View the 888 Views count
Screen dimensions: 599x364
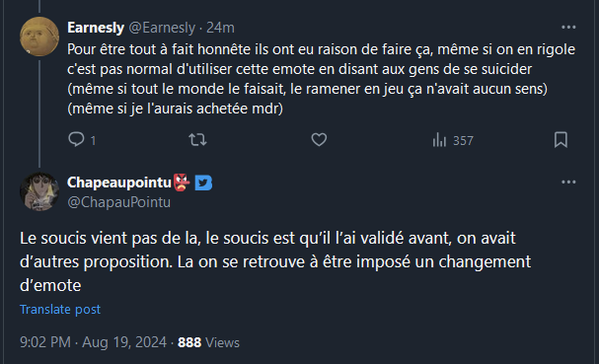pos(208,342)
